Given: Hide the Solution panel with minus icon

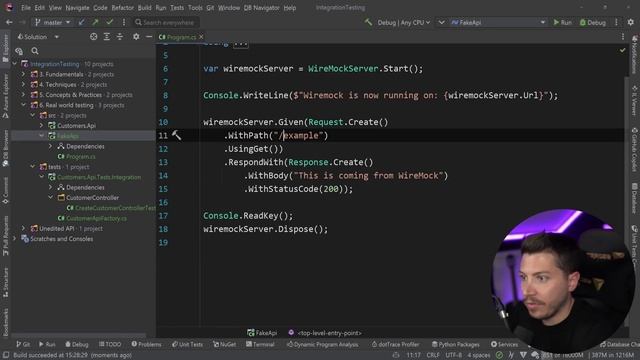Looking at the screenshot, I should point(149,37).
